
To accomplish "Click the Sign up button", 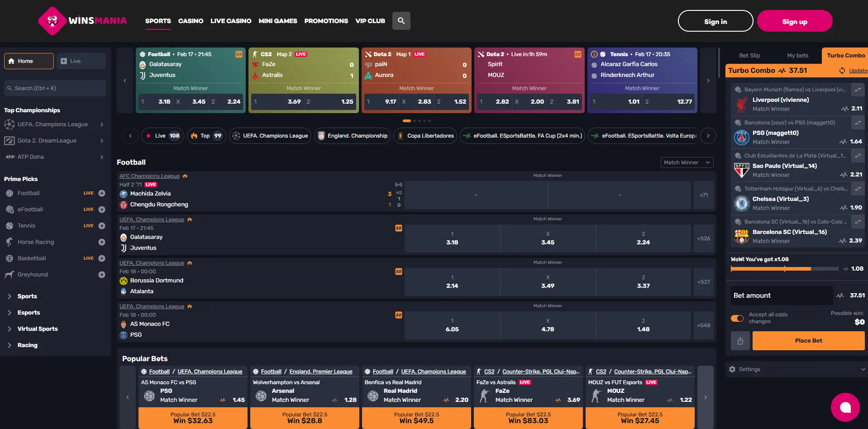I will click(x=794, y=21).
